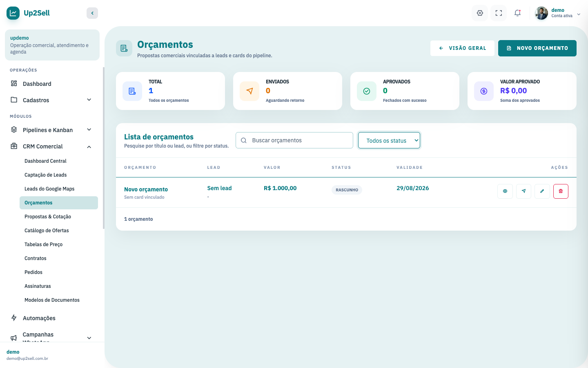Open Propostas & Cotação
The height and width of the screenshot is (368, 588).
tap(59, 217)
